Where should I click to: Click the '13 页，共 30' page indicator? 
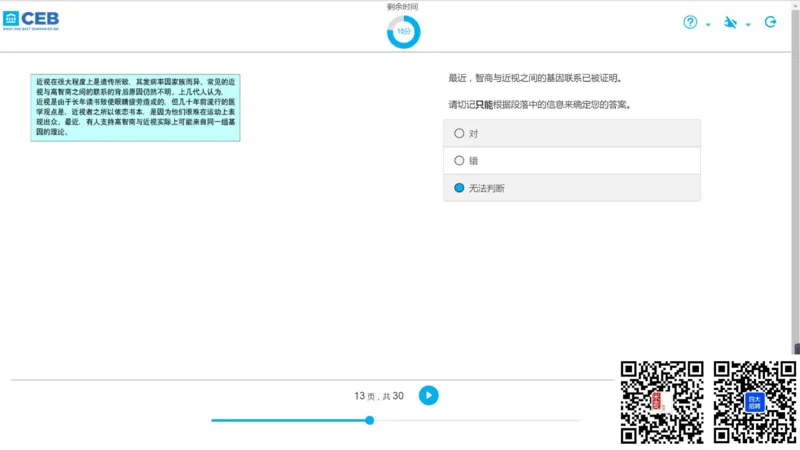point(379,396)
